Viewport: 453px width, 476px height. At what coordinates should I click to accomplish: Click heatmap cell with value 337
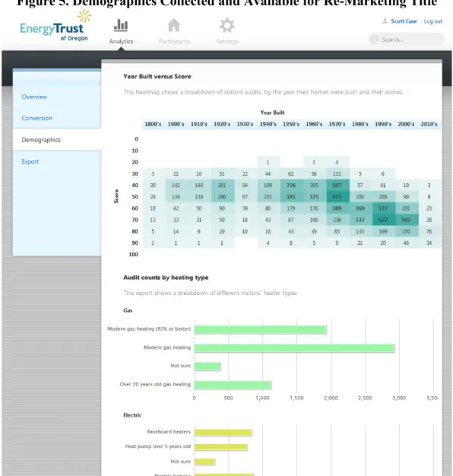click(360, 220)
